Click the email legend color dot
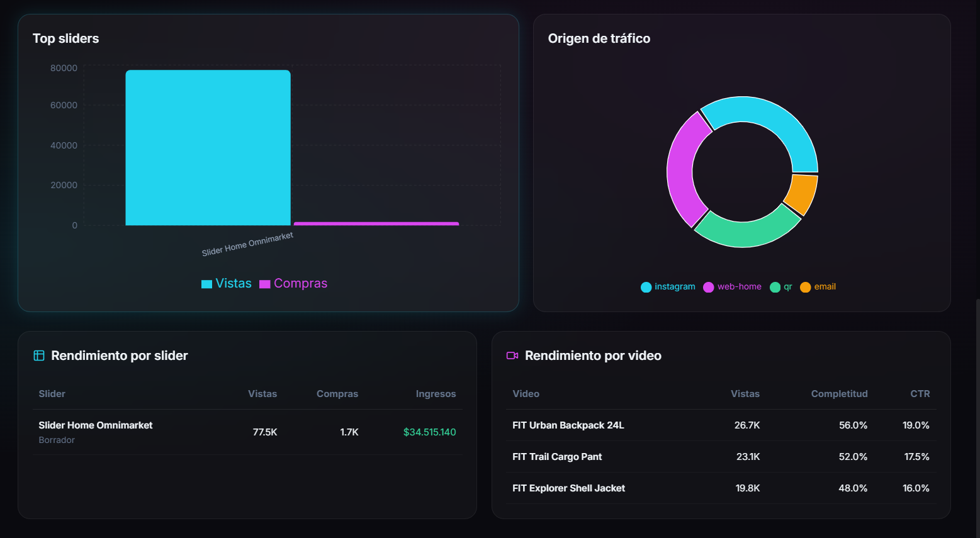The width and height of the screenshot is (980, 538). click(x=806, y=287)
